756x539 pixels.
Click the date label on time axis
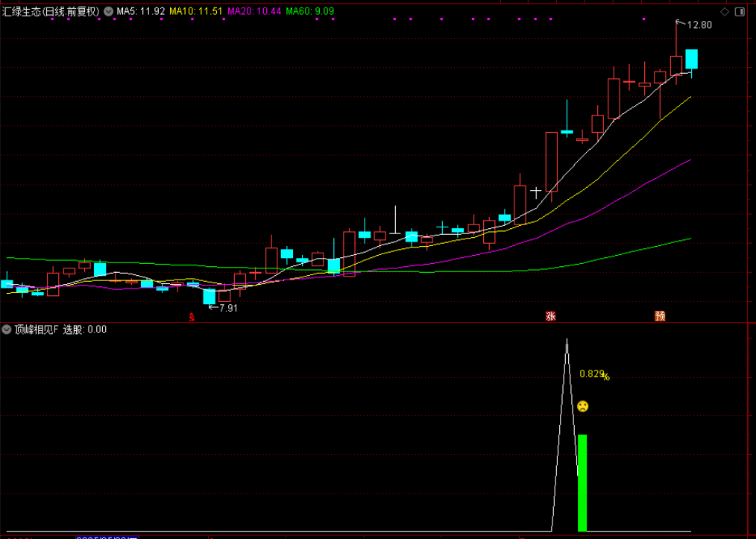[x=107, y=536]
